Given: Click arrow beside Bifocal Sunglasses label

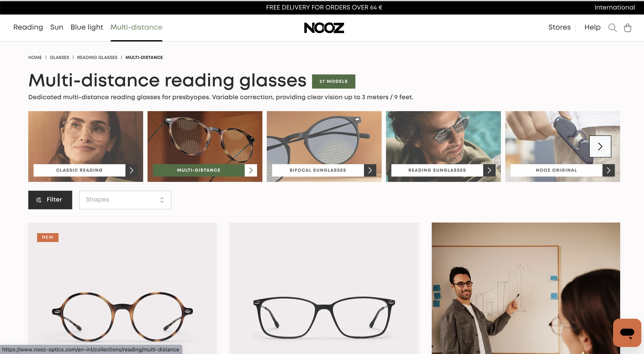Looking at the screenshot, I should point(370,170).
